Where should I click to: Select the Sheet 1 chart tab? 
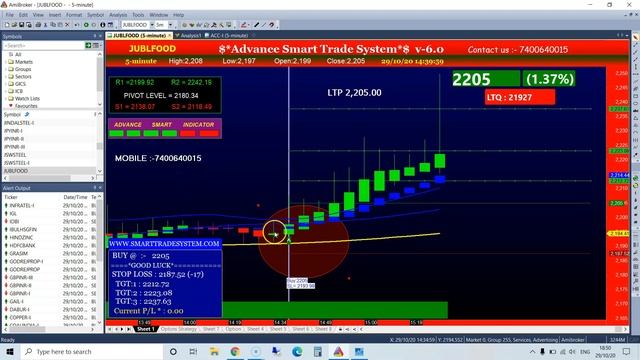point(145,329)
